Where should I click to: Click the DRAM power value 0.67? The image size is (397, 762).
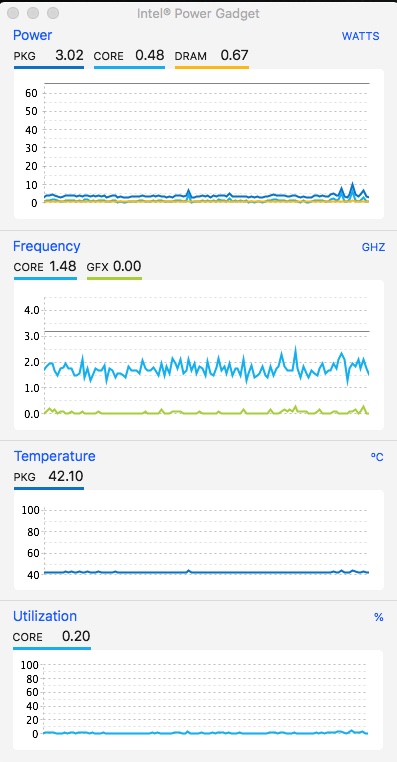click(x=235, y=55)
